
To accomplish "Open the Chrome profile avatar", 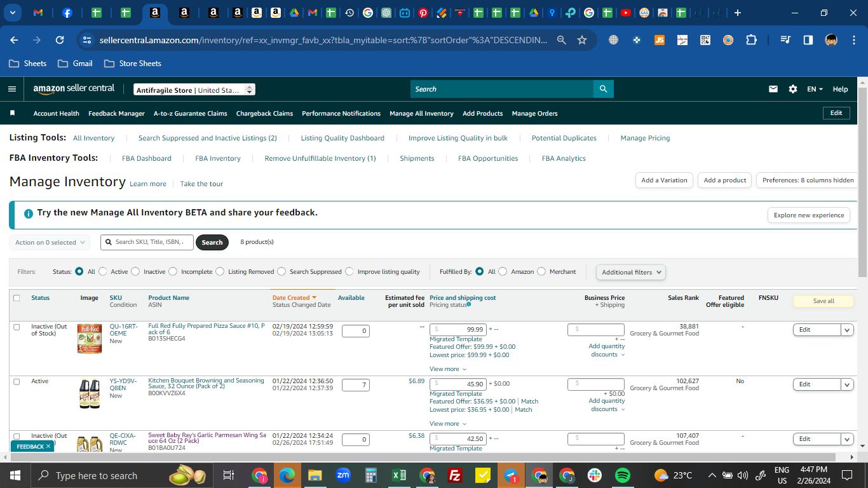I will point(831,40).
